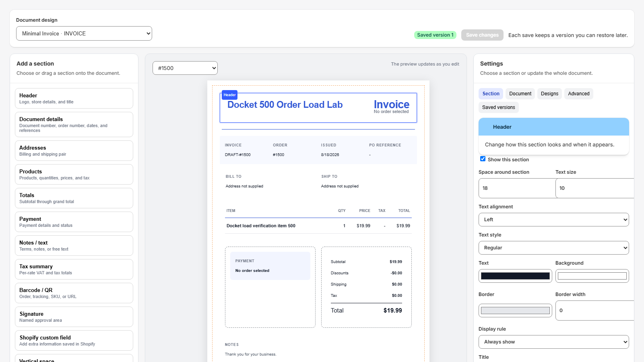Toggle the Show this section checkbox
Image resolution: width=644 pixels, height=362 pixels.
point(483,159)
